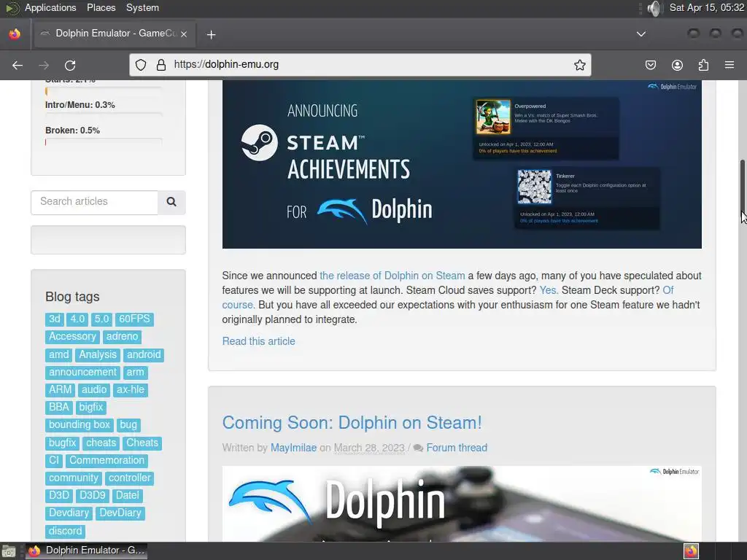The height and width of the screenshot is (560, 747).
Task: Select the BBA blog tag
Action: (x=59, y=408)
